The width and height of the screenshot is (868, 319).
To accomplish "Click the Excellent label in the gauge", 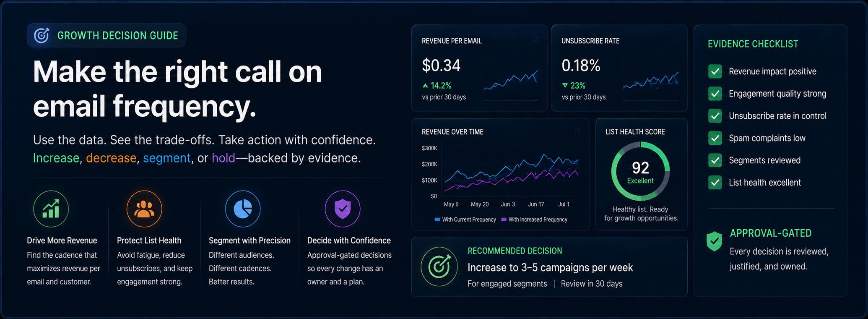I will click(x=640, y=181).
